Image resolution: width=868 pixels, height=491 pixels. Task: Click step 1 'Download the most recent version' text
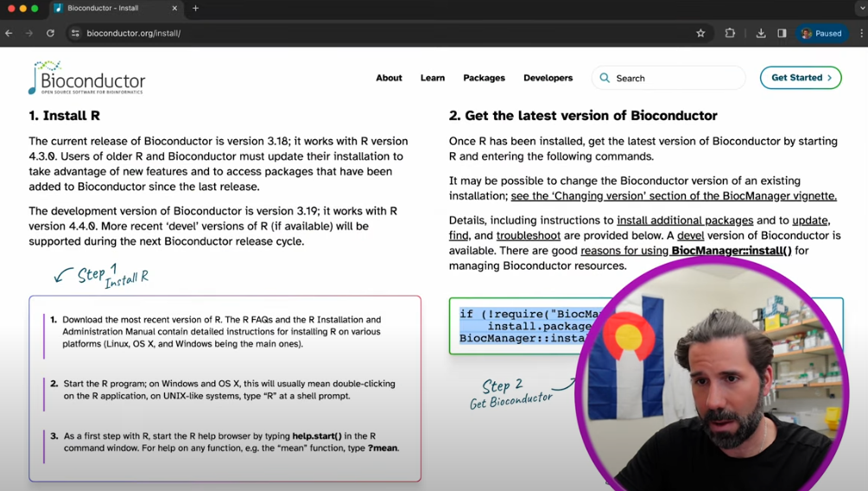(x=221, y=331)
